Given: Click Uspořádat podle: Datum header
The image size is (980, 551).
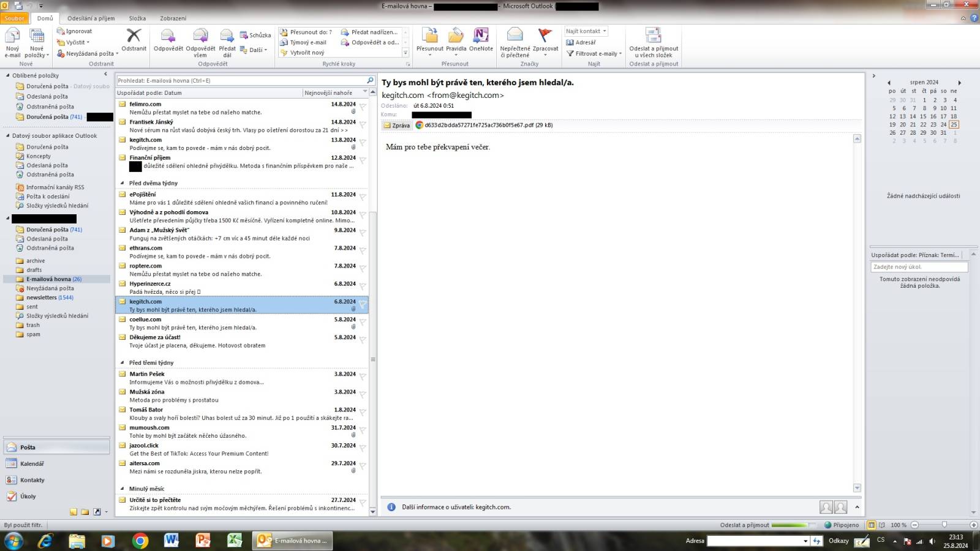Looking at the screenshot, I should [x=209, y=92].
